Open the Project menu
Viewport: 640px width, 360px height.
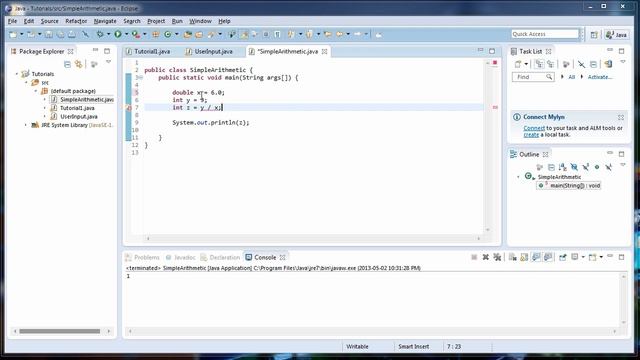(x=156, y=21)
